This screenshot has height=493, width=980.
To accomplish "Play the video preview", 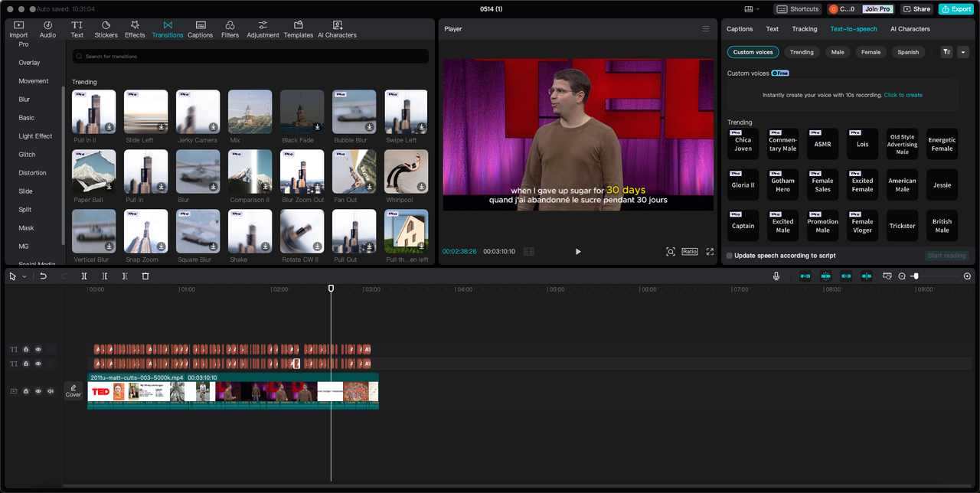I will [x=578, y=251].
